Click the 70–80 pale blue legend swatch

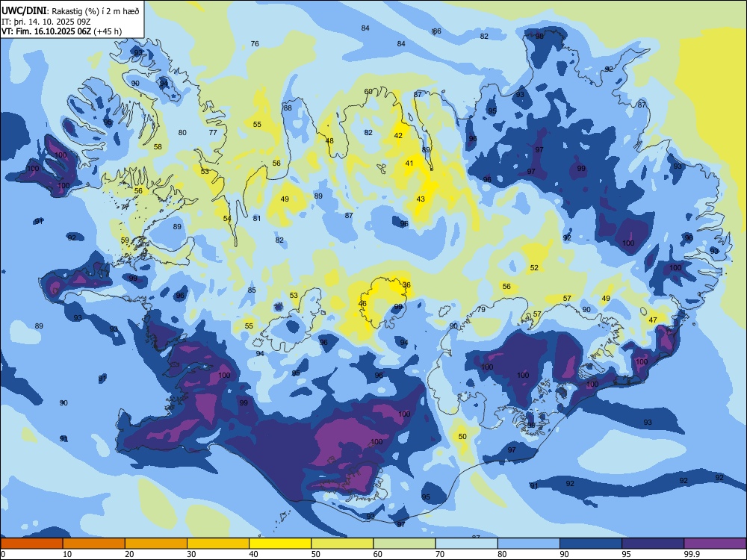(x=466, y=544)
